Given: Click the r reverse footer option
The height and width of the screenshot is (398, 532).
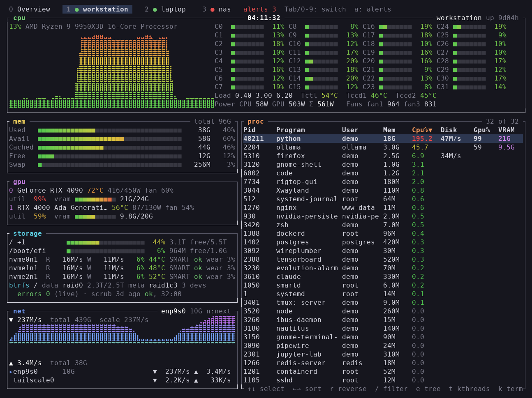Looking at the screenshot, I should click(348, 389).
